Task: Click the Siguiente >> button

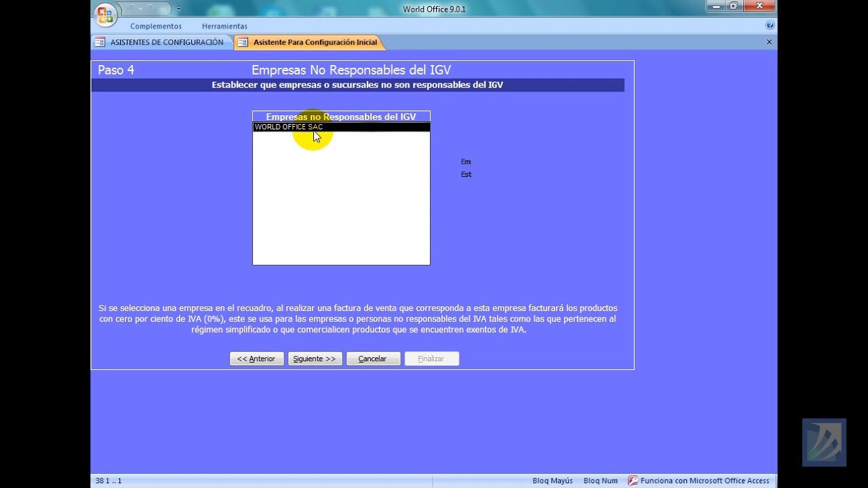Action: click(315, 359)
